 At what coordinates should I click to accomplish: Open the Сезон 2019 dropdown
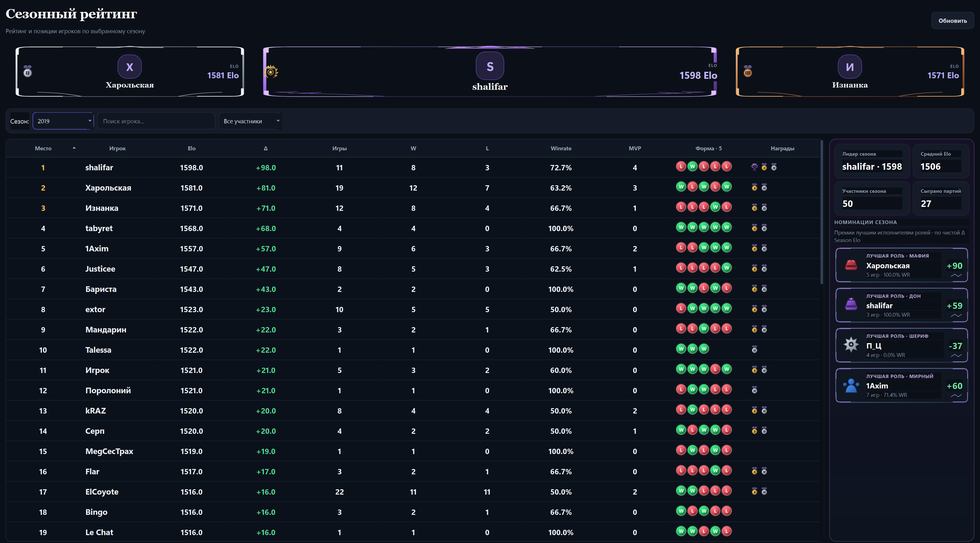(63, 121)
